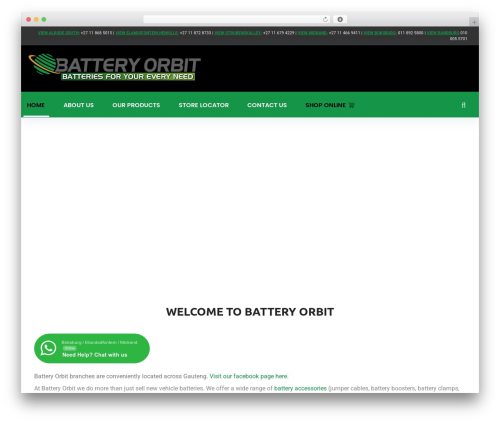Open the About Us page

coord(79,105)
